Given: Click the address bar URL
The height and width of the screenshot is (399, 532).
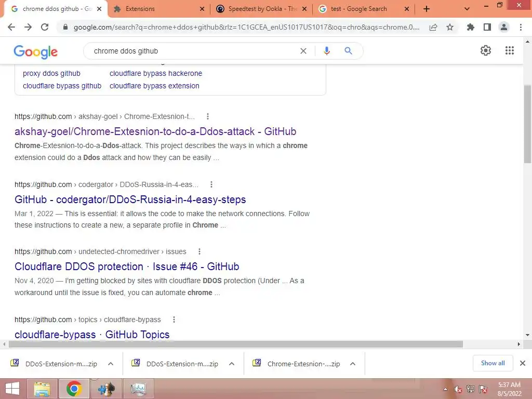Looking at the screenshot, I should [x=247, y=27].
